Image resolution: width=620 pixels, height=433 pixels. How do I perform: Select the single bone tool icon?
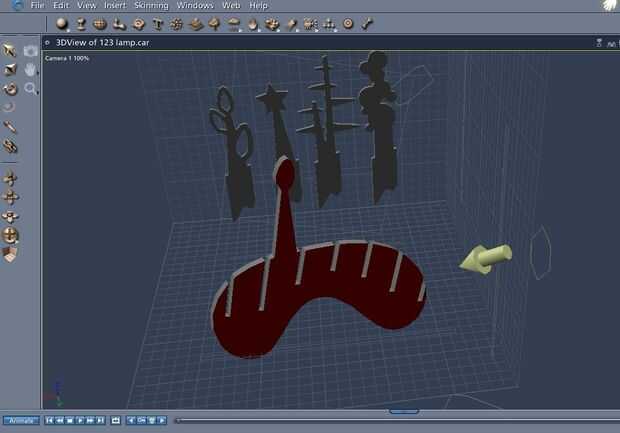click(x=367, y=24)
